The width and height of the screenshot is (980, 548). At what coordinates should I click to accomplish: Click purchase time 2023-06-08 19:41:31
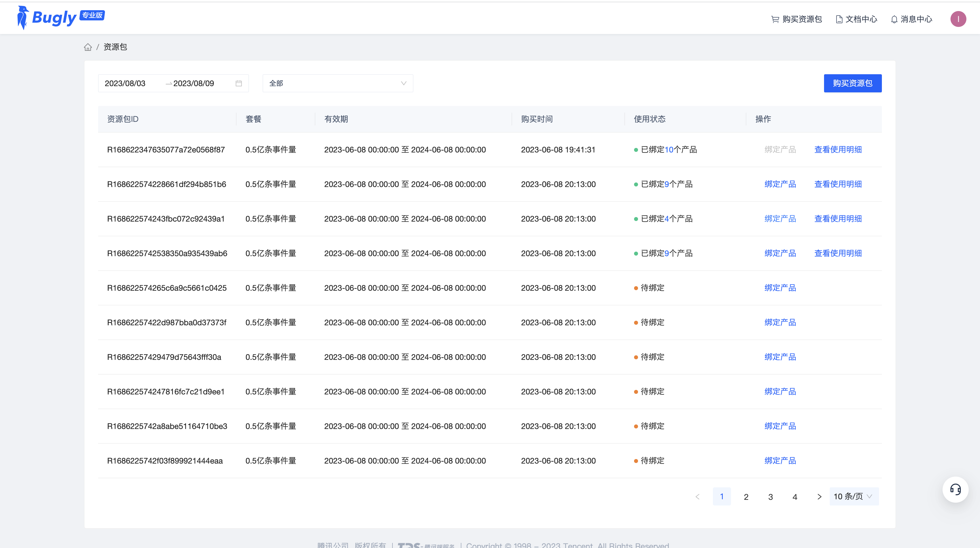point(558,150)
